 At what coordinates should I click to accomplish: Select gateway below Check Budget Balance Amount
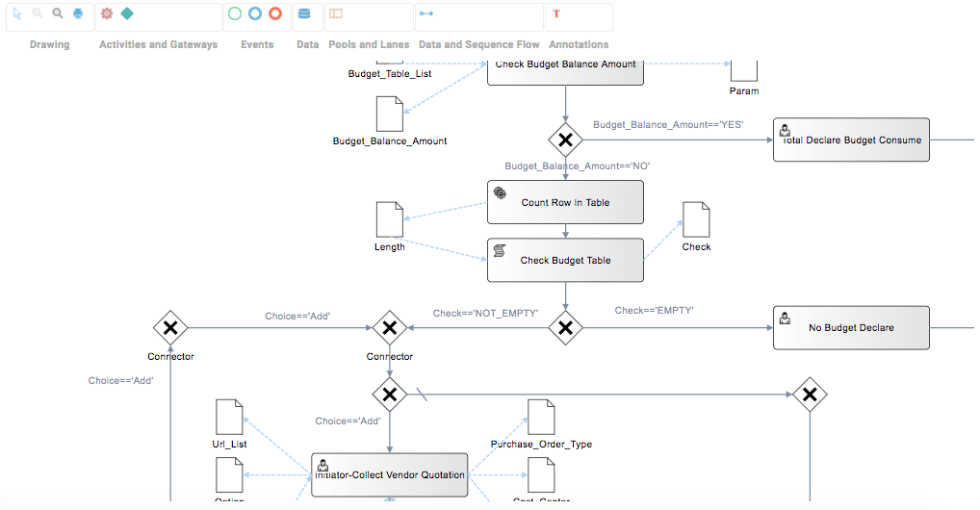point(565,140)
